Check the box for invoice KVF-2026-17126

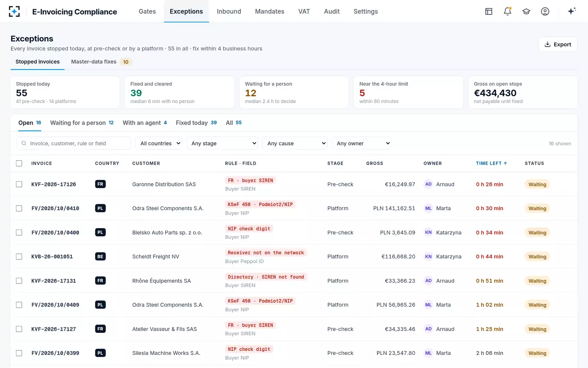[x=19, y=184]
